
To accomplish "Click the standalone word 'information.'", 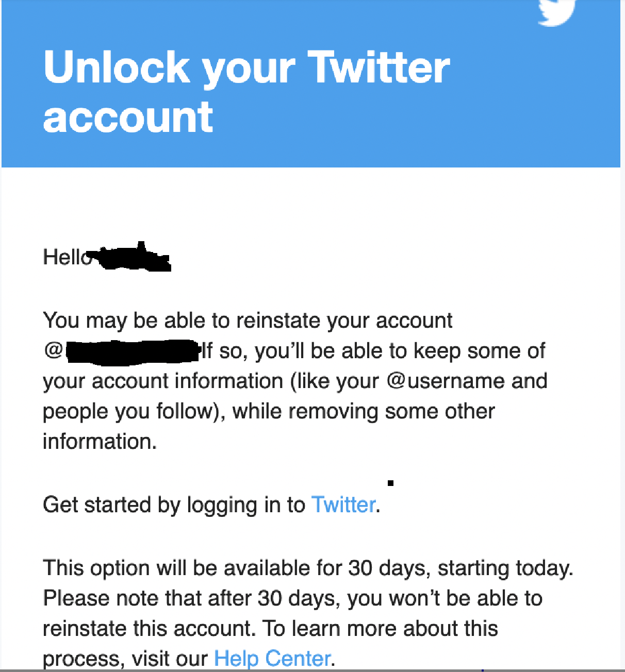I will click(100, 442).
